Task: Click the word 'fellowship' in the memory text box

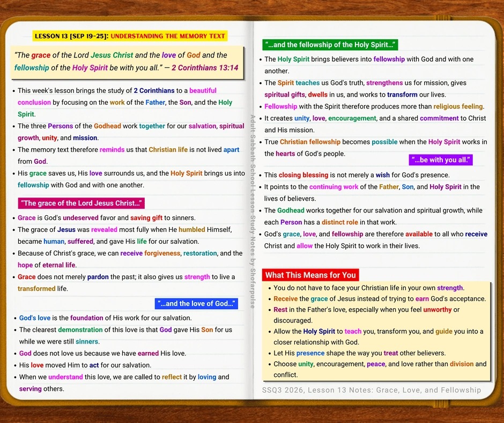Action: (32, 68)
